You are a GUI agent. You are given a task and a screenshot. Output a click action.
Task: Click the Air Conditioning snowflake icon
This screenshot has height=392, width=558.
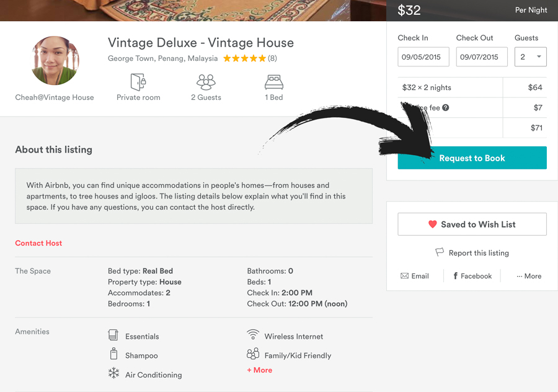[113, 373]
